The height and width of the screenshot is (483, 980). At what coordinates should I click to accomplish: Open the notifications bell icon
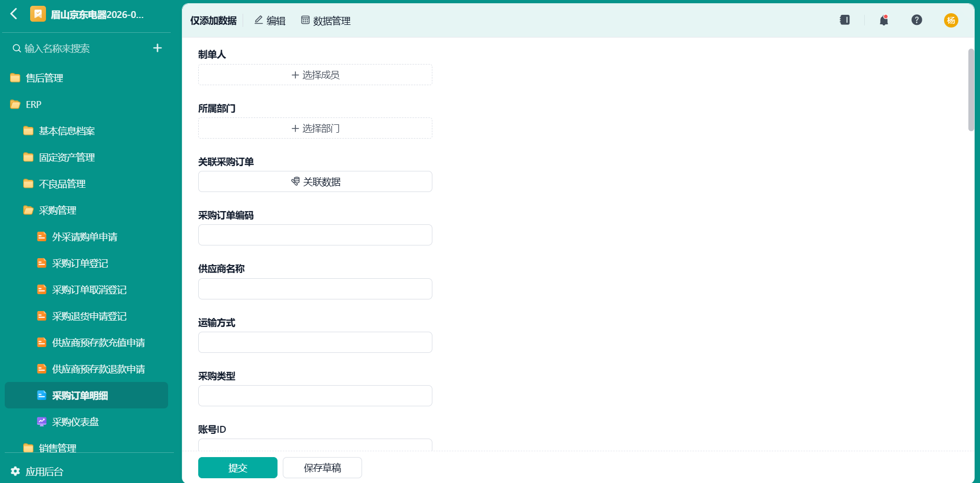click(884, 20)
